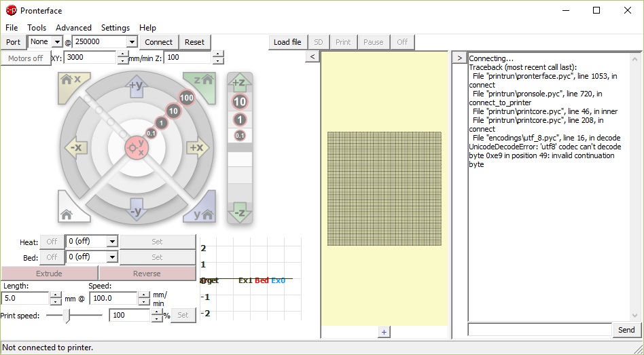Click the Z feedrate 100 field

pyautogui.click(x=188, y=58)
